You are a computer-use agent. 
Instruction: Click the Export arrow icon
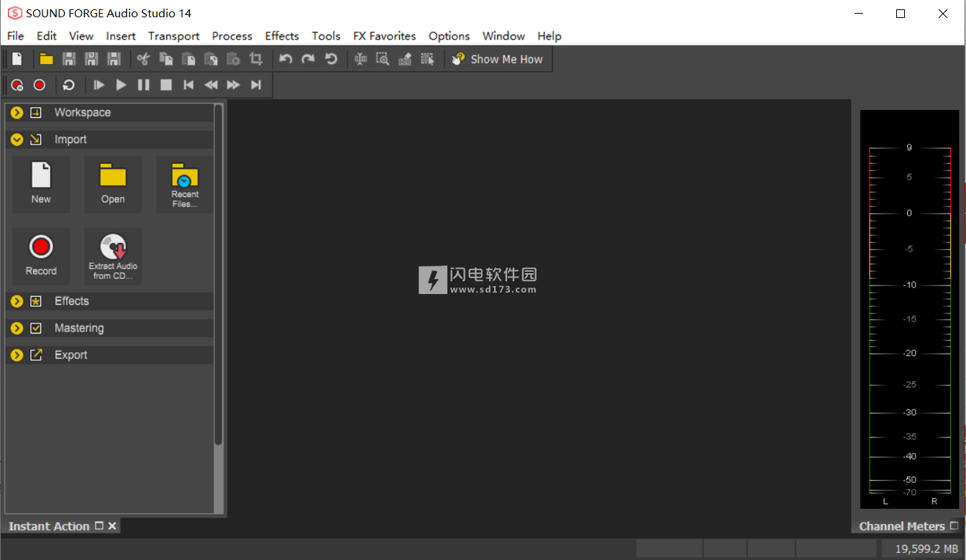tap(36, 355)
